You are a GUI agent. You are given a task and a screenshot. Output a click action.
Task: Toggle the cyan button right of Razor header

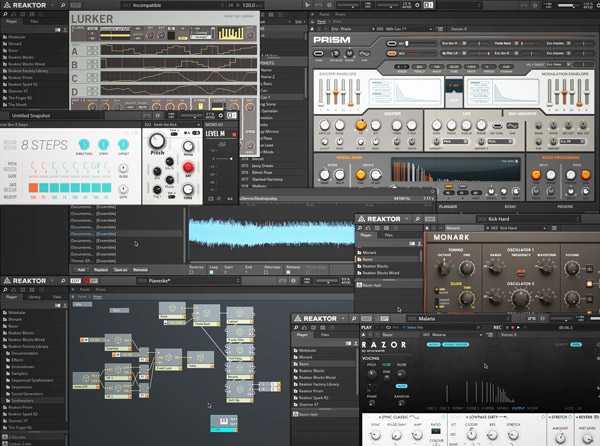pyautogui.click(x=576, y=345)
